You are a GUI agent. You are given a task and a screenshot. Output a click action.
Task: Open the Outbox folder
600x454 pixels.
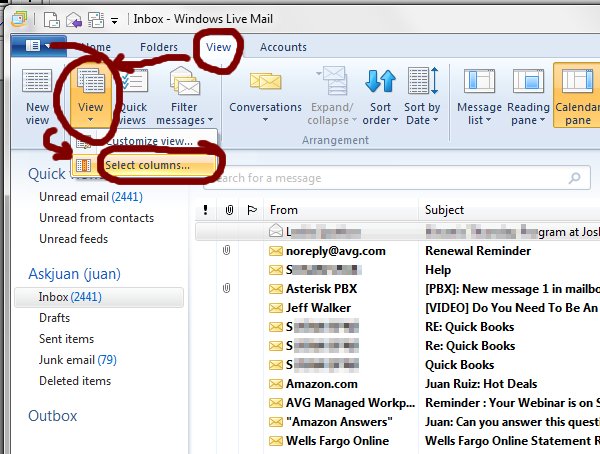point(53,416)
